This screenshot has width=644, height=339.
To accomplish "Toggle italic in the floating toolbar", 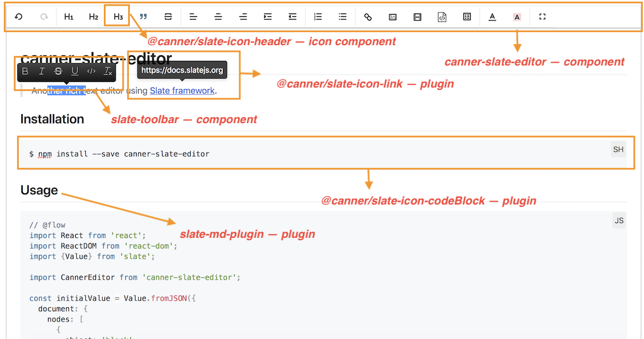I will click(x=41, y=71).
